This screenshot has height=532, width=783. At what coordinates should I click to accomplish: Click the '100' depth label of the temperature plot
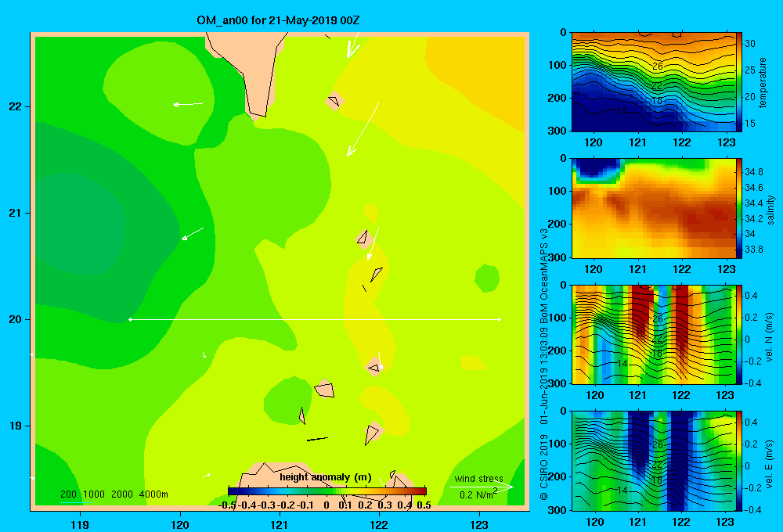pos(556,65)
